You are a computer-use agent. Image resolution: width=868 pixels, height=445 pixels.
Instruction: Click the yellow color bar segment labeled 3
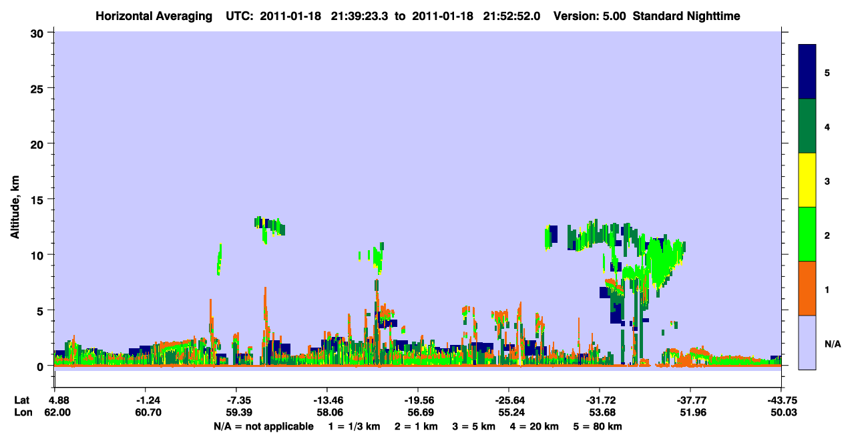click(x=807, y=180)
